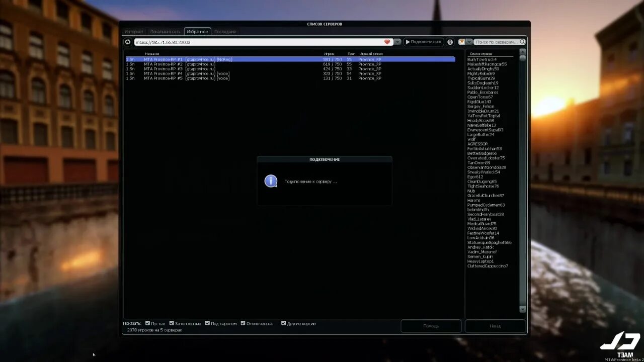Click player count '619 / 750'
Screen dimensions: 644x362
(332, 64)
